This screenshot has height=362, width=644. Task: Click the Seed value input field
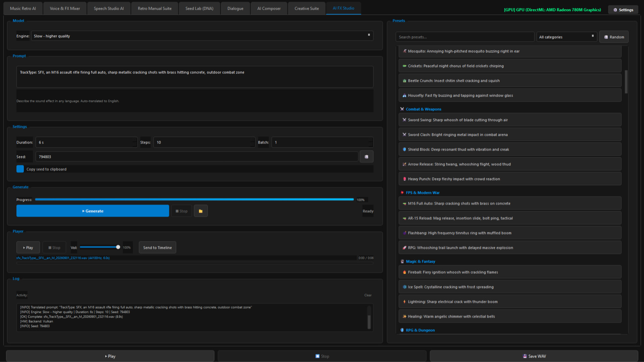point(197,157)
